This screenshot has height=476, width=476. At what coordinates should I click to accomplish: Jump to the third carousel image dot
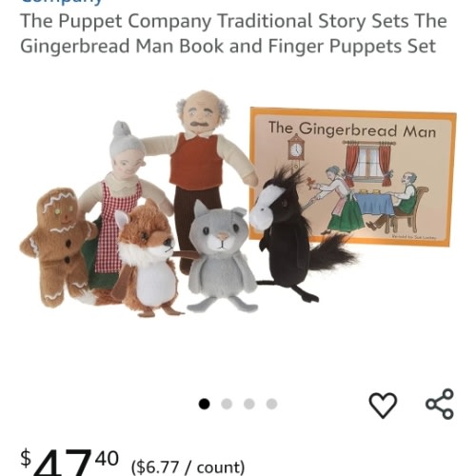coord(249,404)
